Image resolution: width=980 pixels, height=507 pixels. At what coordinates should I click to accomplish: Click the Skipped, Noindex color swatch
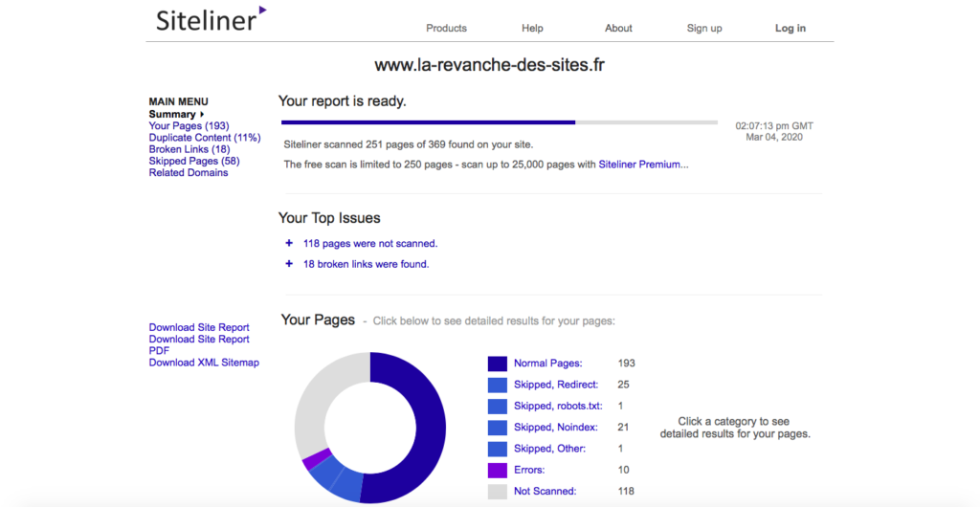pyautogui.click(x=498, y=427)
